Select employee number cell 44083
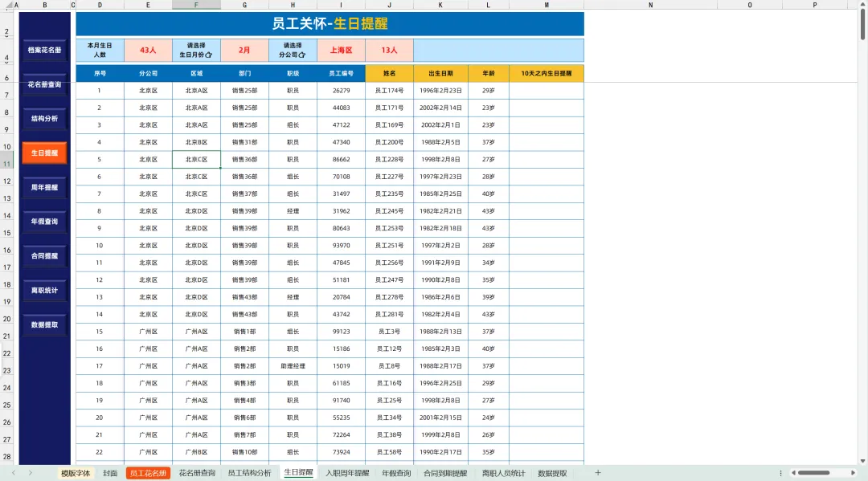868x481 pixels. pyautogui.click(x=341, y=108)
